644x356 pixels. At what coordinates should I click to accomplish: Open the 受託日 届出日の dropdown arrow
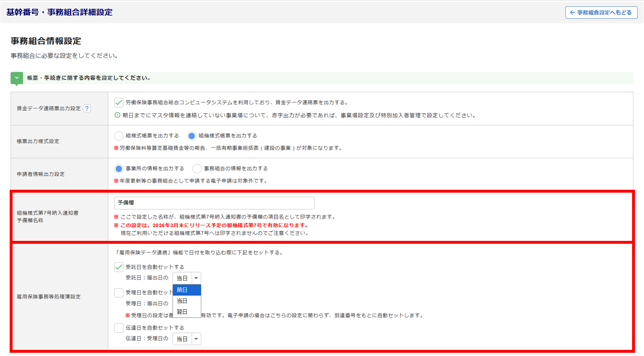(196, 278)
